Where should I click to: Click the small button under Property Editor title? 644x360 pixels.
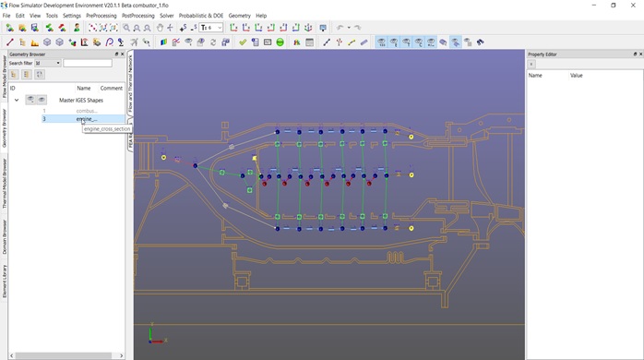(x=531, y=64)
